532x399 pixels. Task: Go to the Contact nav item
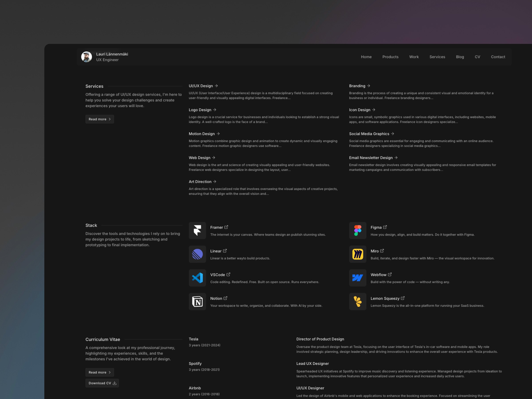498,57
